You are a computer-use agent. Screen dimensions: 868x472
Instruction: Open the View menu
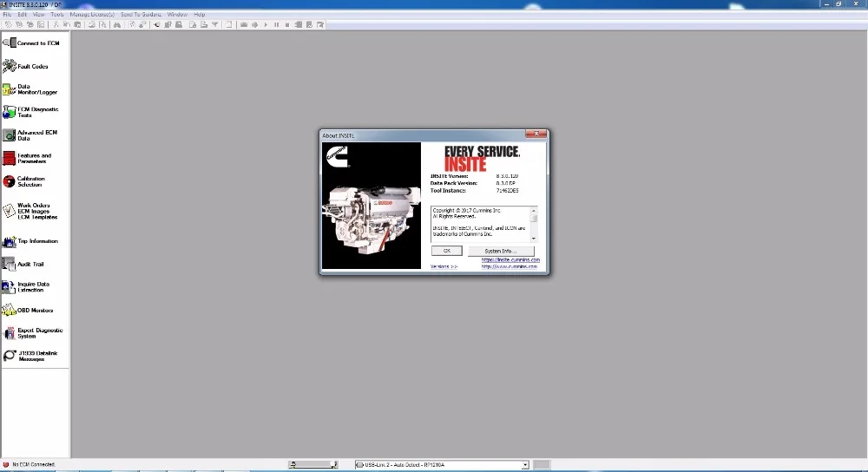pyautogui.click(x=39, y=15)
